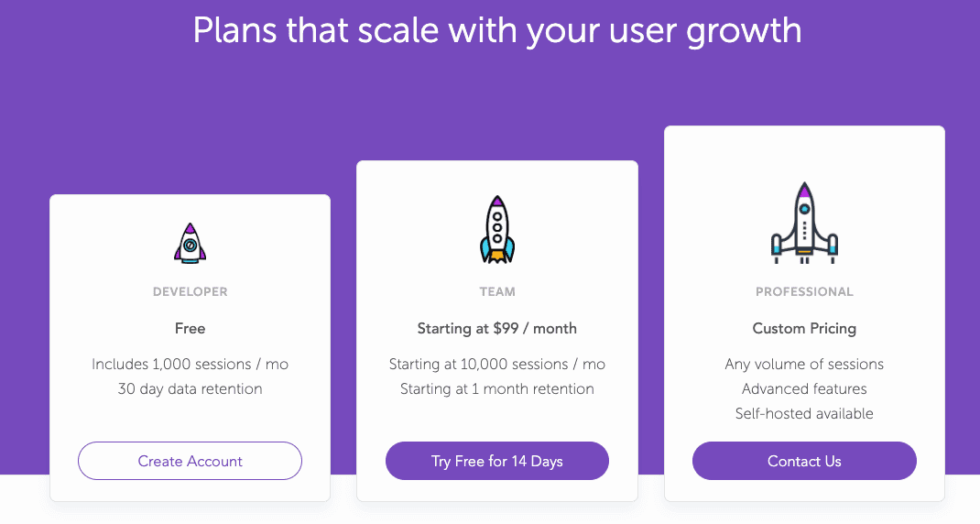Click the "Custom Pricing" heading

pos(804,328)
